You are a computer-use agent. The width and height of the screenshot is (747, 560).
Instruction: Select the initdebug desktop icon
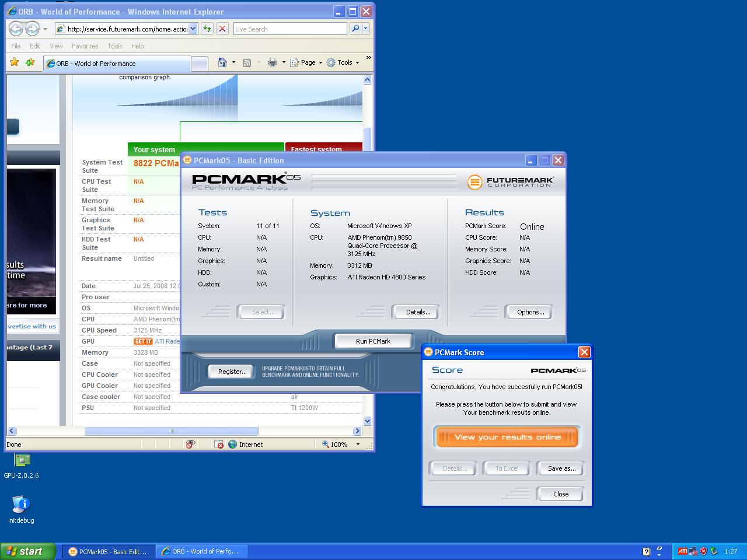click(21, 510)
